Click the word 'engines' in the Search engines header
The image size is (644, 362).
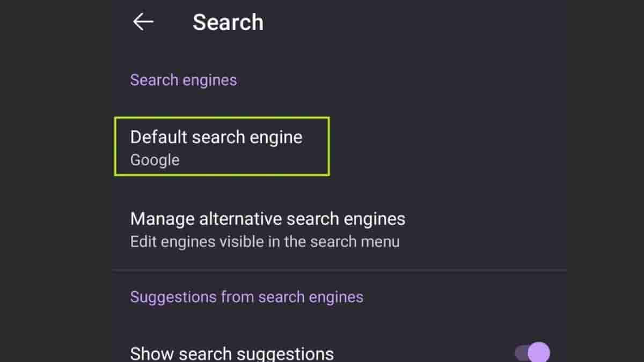[209, 80]
